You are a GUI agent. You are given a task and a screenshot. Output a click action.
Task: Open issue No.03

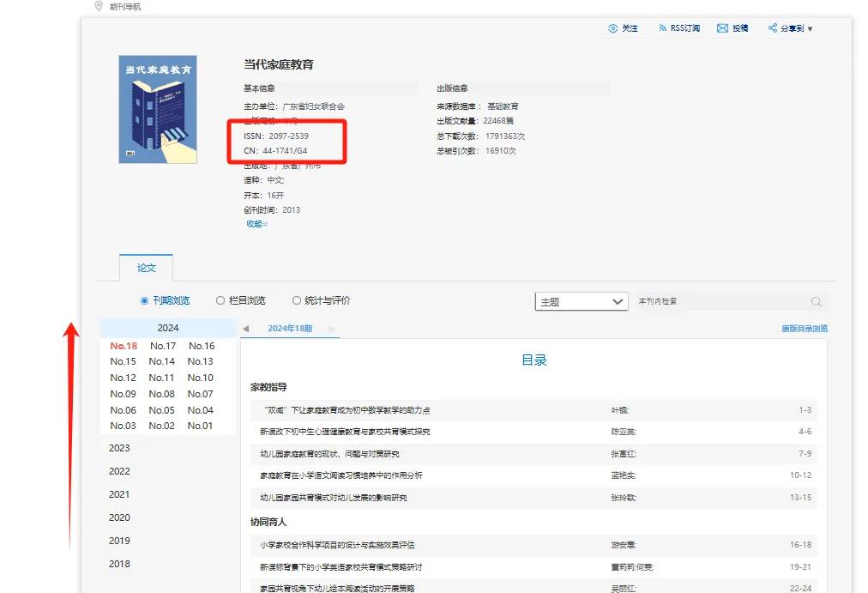(123, 426)
